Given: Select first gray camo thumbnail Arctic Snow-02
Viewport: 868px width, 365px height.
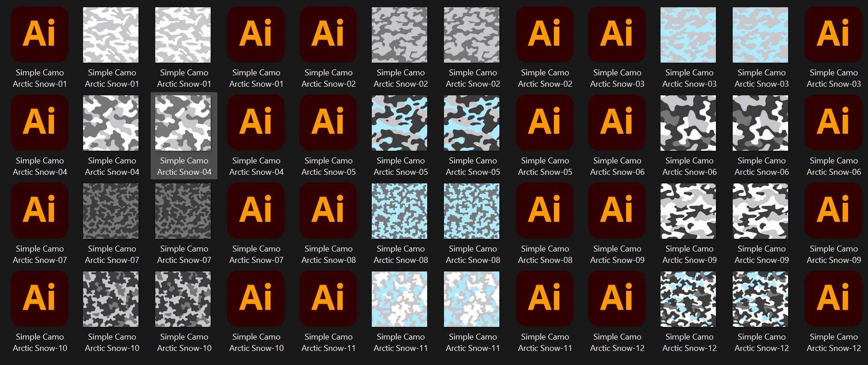Looking at the screenshot, I should pos(399,35).
